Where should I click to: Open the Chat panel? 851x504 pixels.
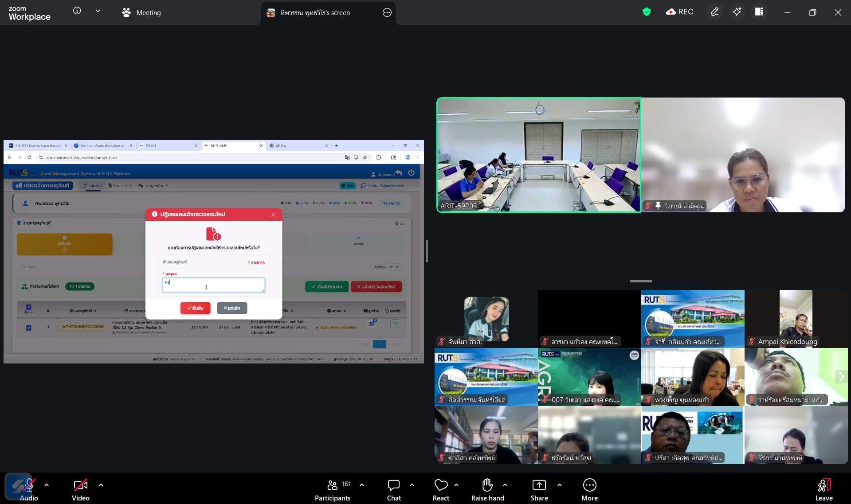pos(393,490)
